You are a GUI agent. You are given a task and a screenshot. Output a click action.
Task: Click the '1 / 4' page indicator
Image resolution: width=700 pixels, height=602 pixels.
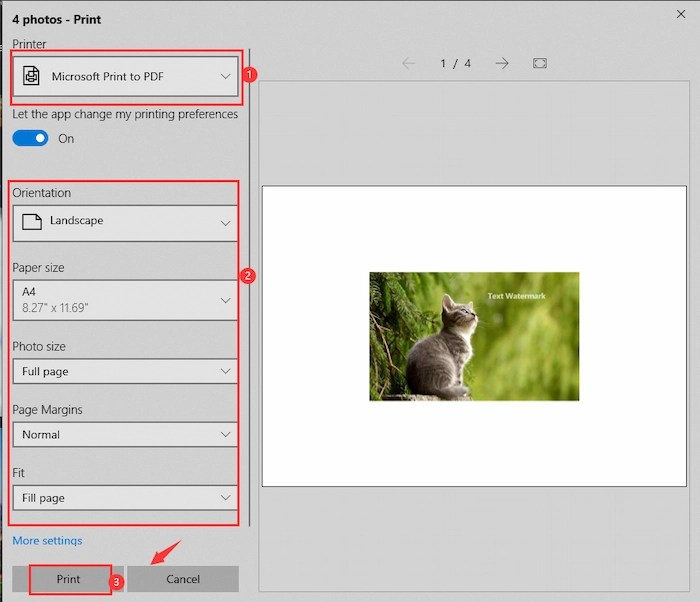click(455, 63)
